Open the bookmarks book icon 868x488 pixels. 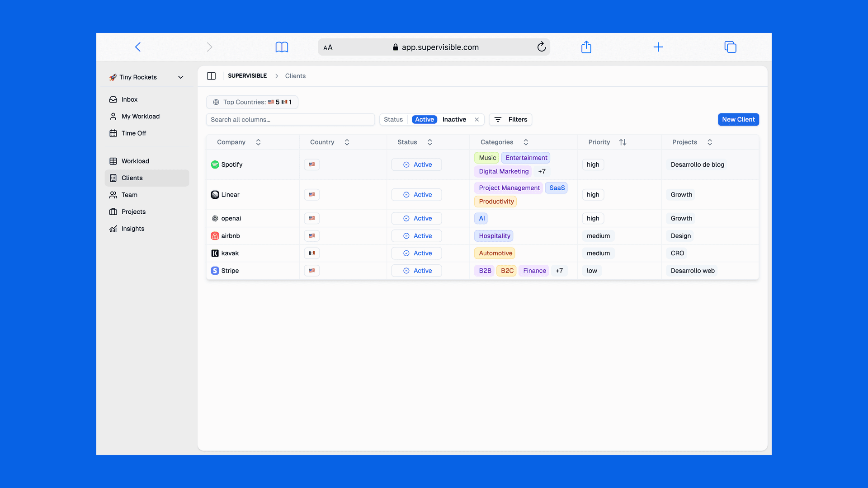point(282,47)
